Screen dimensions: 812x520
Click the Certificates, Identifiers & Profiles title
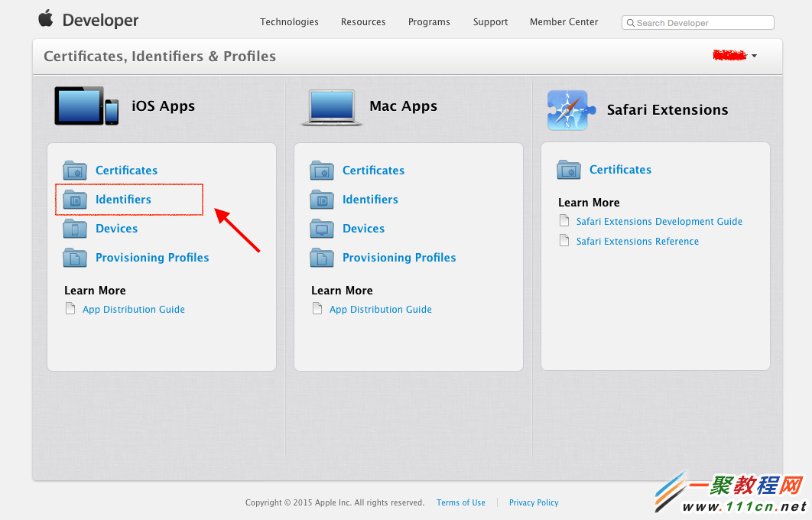point(160,56)
